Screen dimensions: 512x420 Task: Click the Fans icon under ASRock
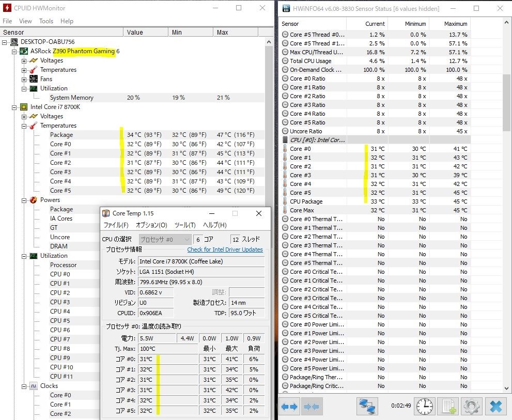click(x=33, y=79)
